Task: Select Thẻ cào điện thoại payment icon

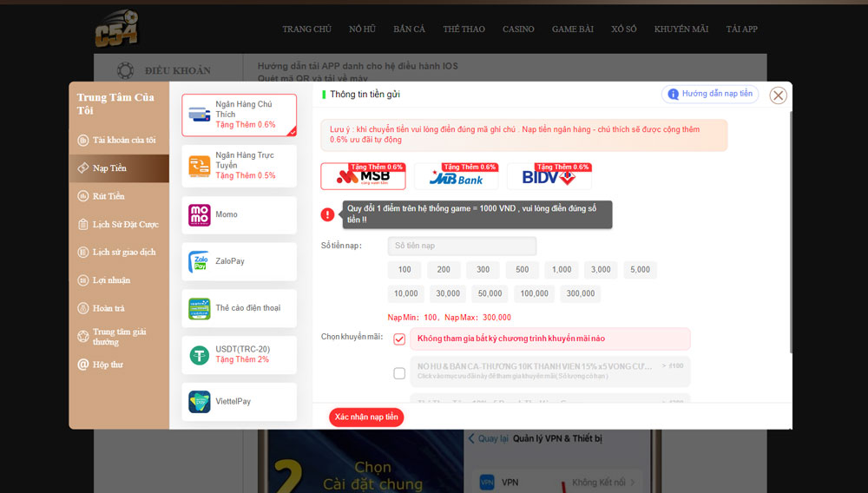Action: point(200,308)
